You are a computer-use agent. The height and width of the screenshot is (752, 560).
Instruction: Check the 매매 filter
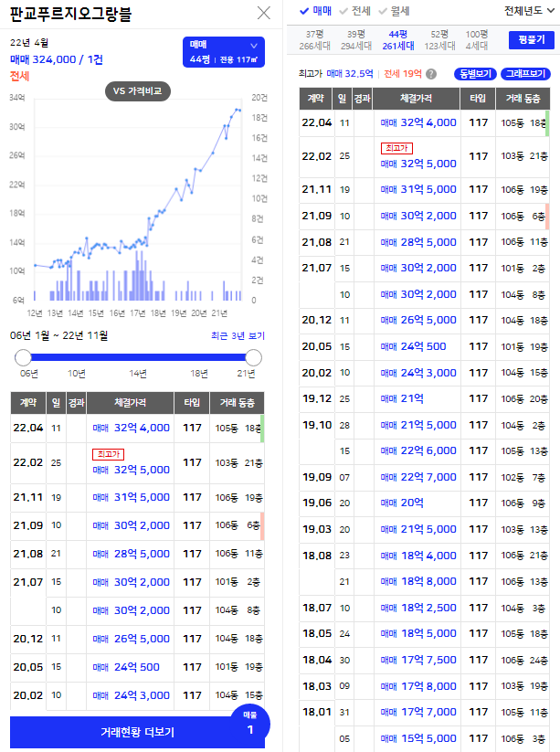[315, 11]
